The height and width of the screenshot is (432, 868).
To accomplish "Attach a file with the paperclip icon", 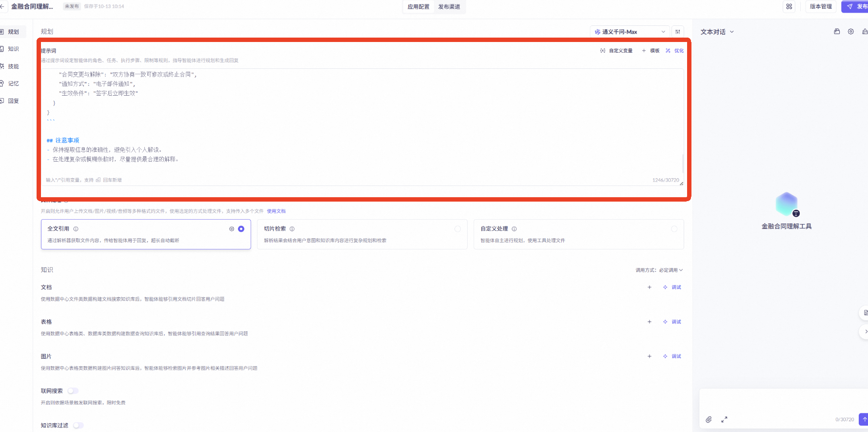I will (x=709, y=419).
